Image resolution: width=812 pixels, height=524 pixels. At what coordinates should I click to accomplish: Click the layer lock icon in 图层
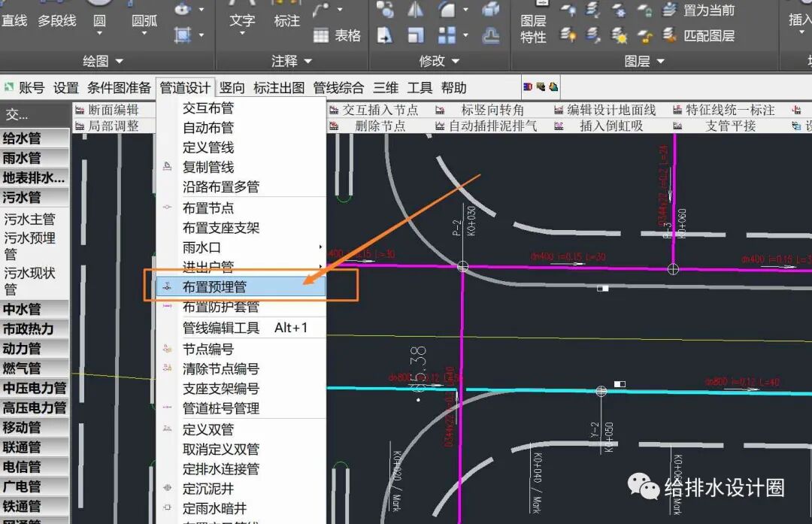pyautogui.click(x=644, y=9)
